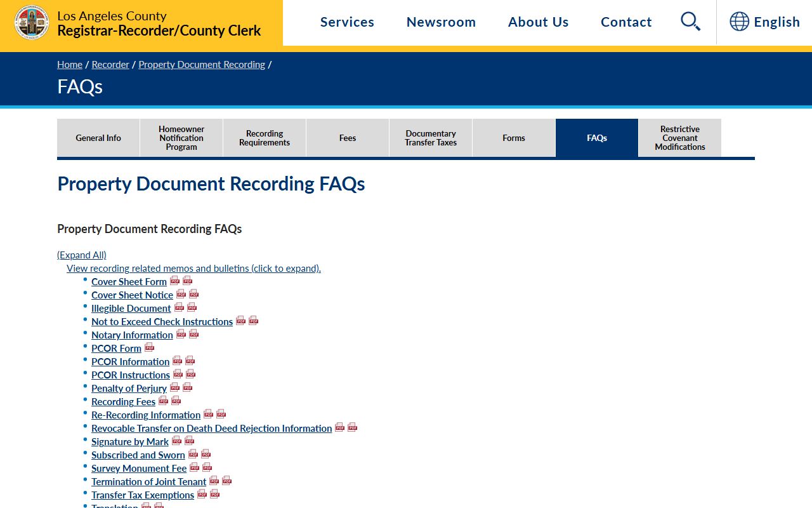Open second PDF icon after Termination of Joint Tenant
Viewport: 812px width, 508px height.
coord(226,481)
